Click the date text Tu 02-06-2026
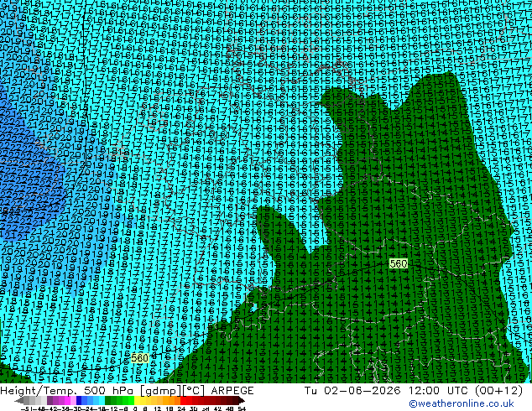 [352, 390]
